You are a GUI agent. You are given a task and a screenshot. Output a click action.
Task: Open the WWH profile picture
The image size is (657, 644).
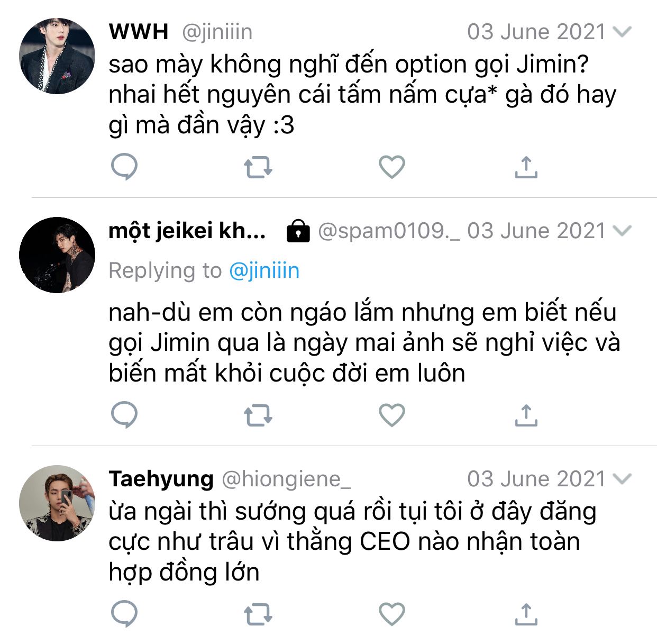57,56
